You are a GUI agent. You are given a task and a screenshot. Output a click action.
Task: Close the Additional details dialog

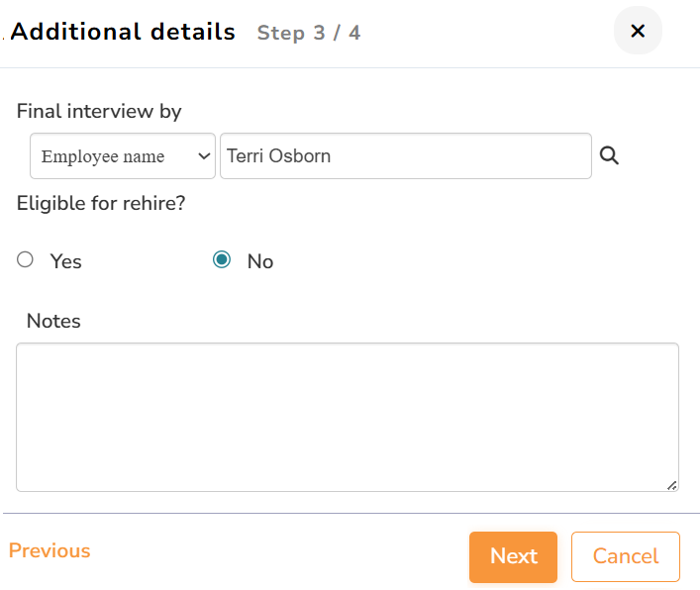tap(638, 32)
